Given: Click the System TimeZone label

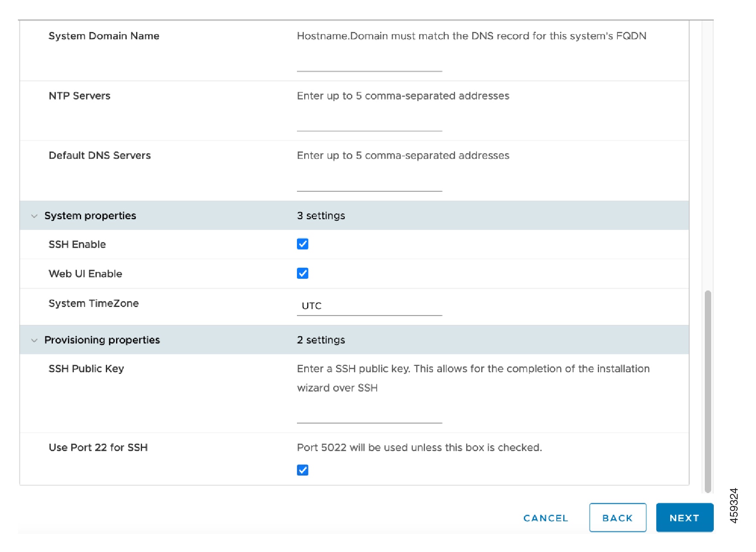Looking at the screenshot, I should (x=93, y=303).
